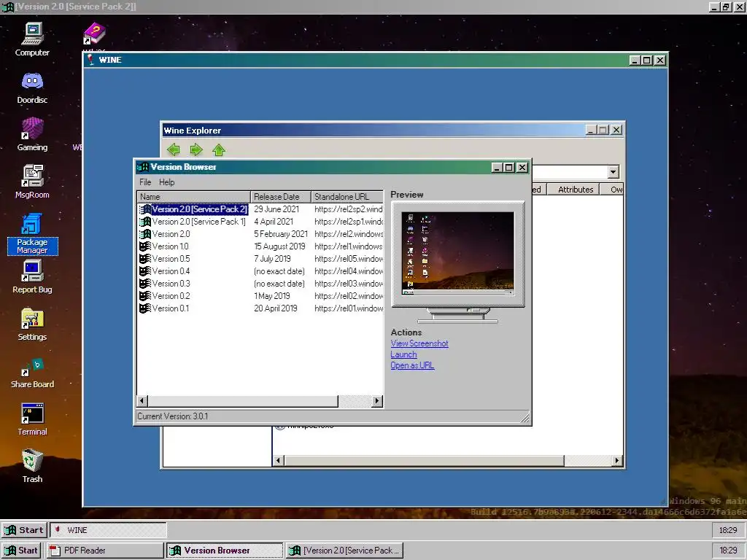747x560 pixels.
Task: Click Wine Explorer horizontal scrollbar thumb
Action: [x=425, y=461]
